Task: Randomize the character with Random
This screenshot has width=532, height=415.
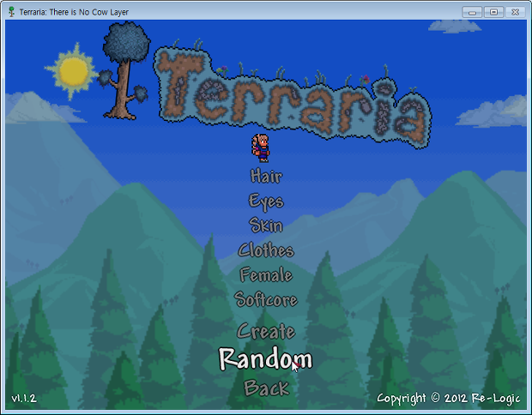Action: coord(266,359)
